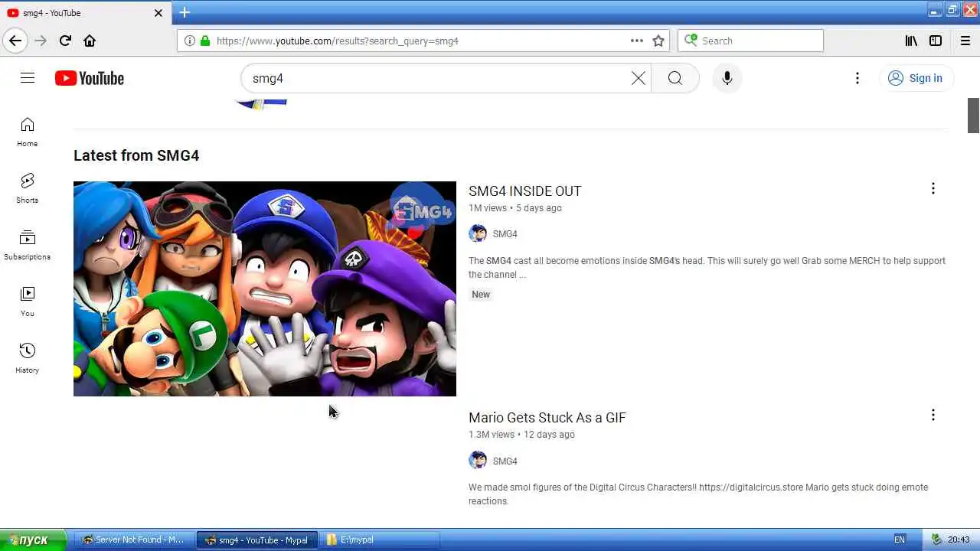
Task: Open Mario Gets Stuck As a GIF title
Action: (547, 418)
